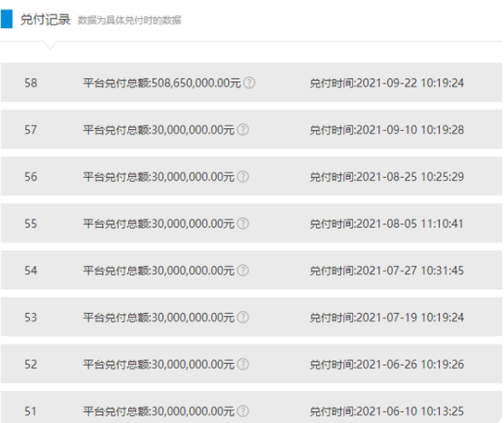Select record number 54
The image size is (504, 423).
[31, 271]
